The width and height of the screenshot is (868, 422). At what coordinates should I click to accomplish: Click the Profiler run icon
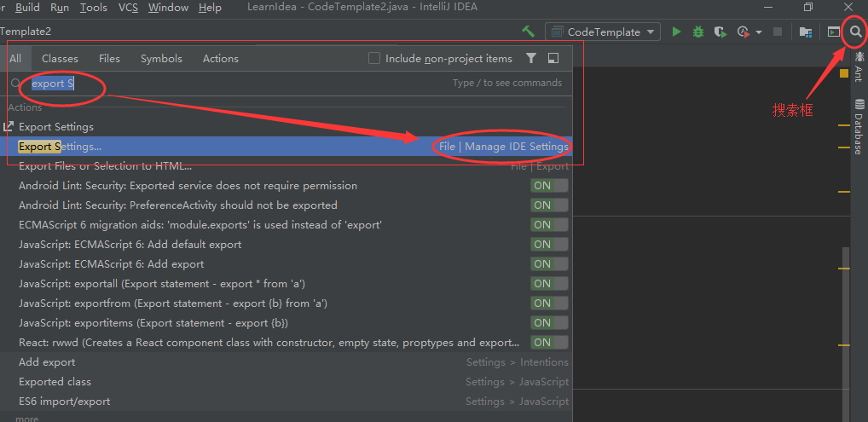pos(744,32)
